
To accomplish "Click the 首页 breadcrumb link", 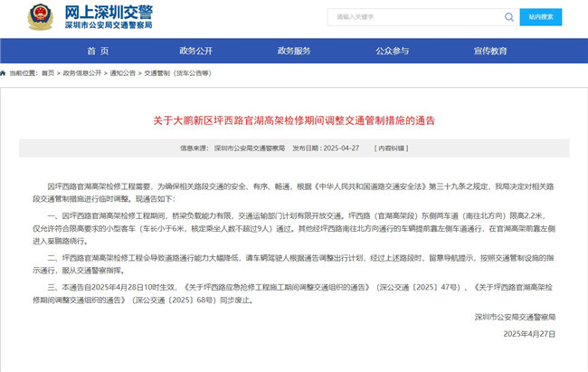I will pos(50,72).
